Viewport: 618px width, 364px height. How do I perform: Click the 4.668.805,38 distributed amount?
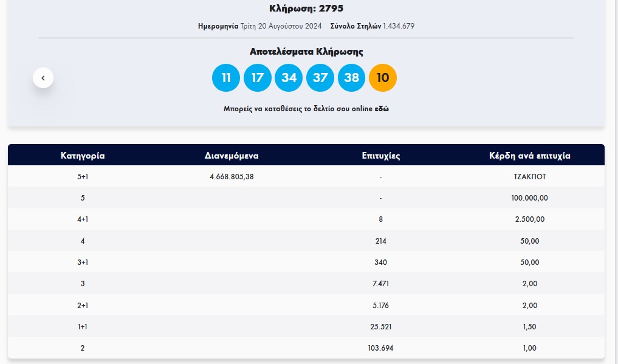tap(232, 177)
